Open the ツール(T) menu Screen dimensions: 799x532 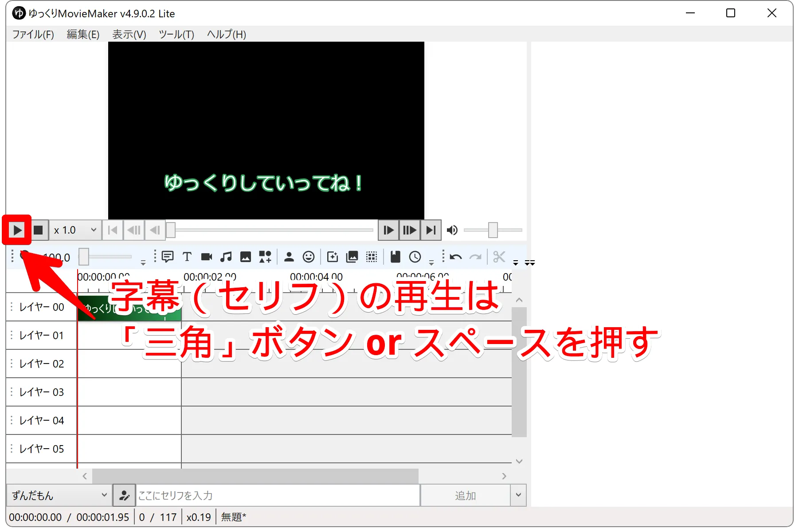click(176, 34)
